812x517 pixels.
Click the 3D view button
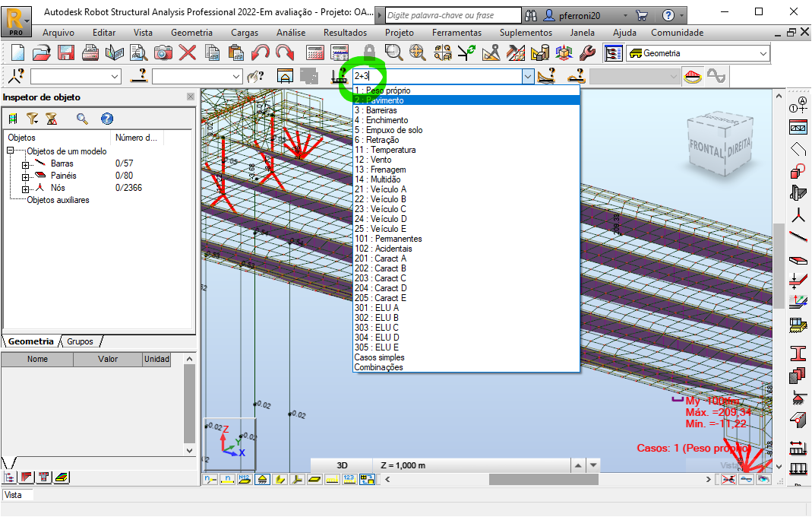coord(343,464)
